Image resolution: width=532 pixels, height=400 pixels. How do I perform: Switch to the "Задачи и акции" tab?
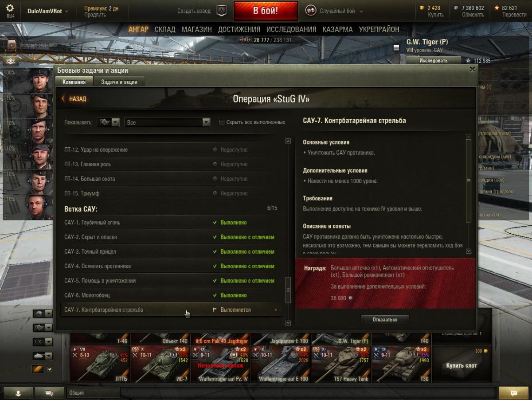119,82
